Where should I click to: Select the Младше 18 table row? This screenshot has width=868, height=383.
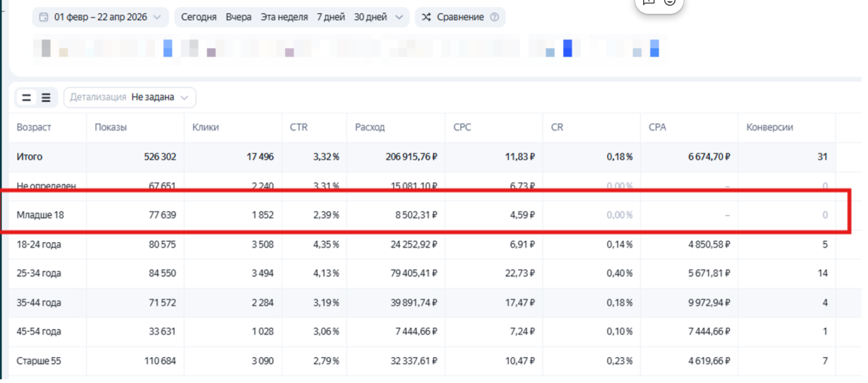[x=425, y=215]
